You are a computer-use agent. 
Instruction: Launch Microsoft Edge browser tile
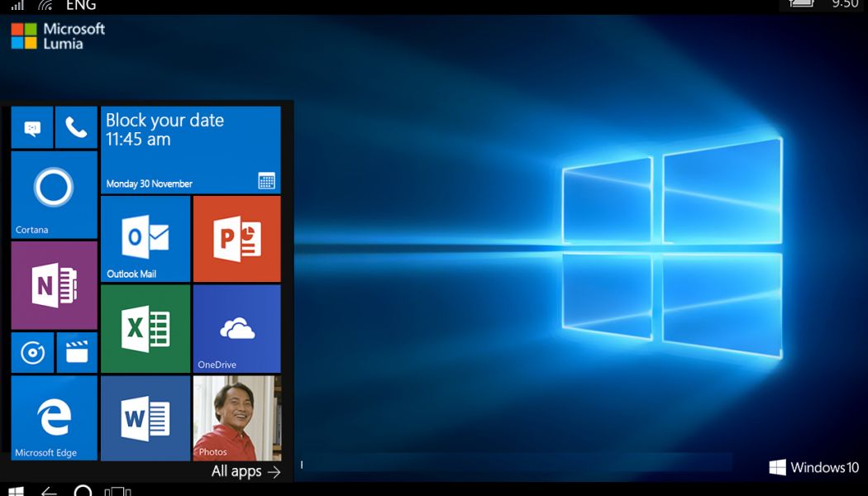tap(54, 418)
